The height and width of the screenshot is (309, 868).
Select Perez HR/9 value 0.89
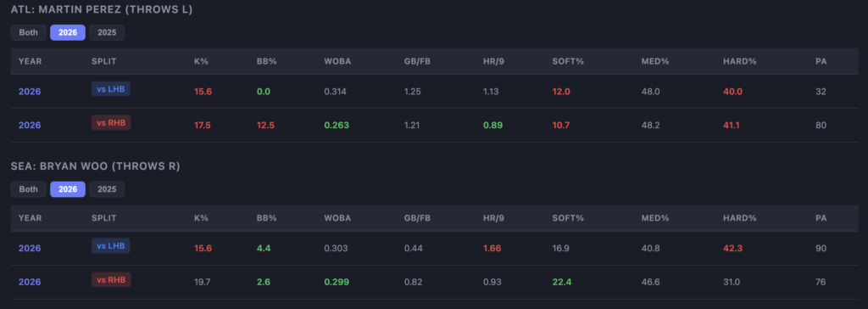[492, 126]
